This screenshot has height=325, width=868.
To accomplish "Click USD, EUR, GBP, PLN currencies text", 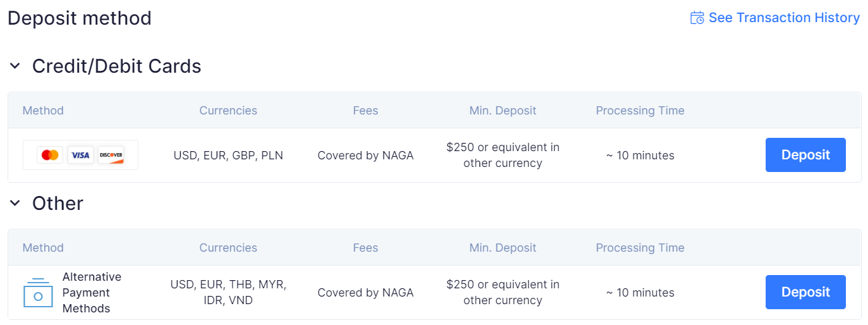I will 228,155.
